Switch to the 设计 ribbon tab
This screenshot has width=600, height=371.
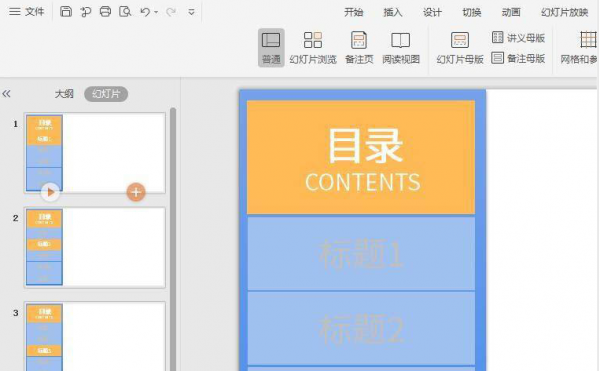coord(432,12)
